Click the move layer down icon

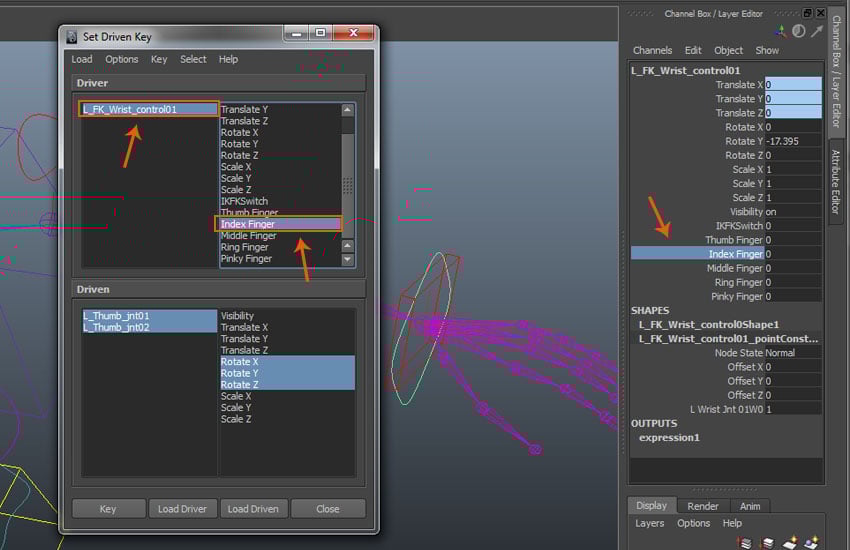point(768,542)
